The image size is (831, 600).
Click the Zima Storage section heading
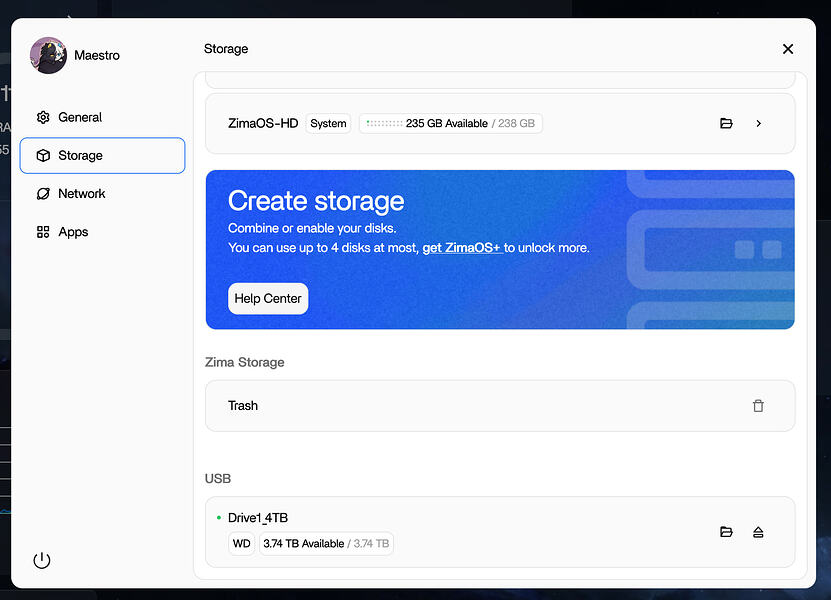click(x=245, y=362)
